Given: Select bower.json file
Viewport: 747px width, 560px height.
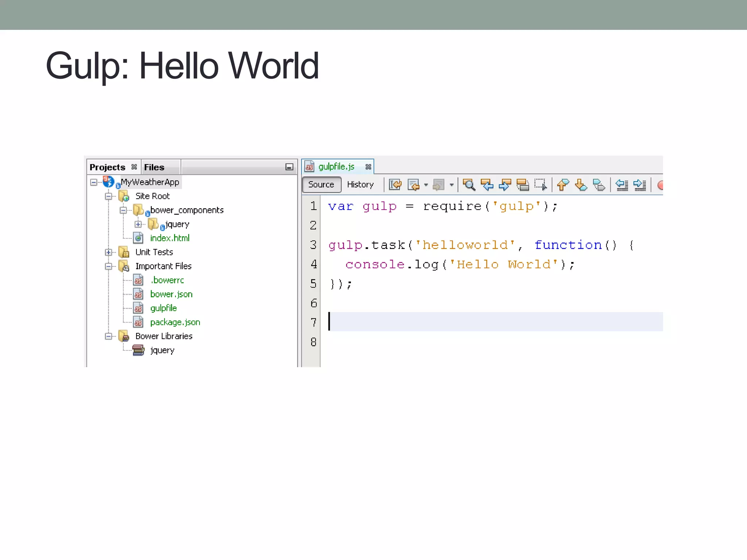Looking at the screenshot, I should coord(171,294).
